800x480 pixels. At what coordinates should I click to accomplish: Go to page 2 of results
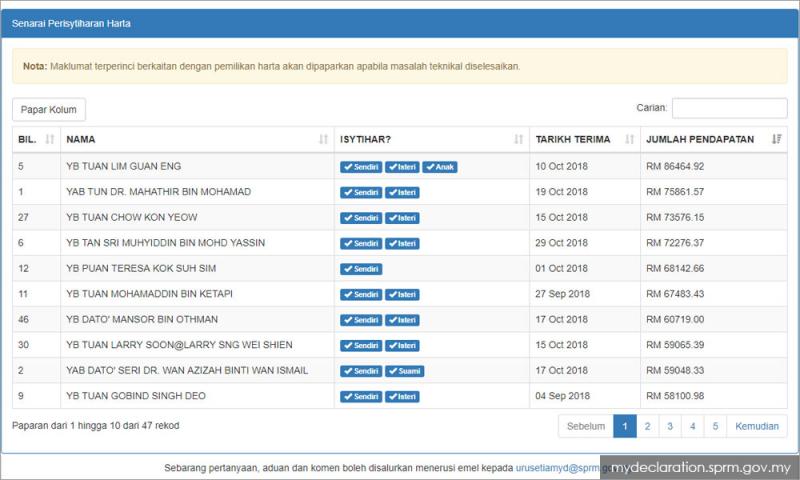pos(647,426)
